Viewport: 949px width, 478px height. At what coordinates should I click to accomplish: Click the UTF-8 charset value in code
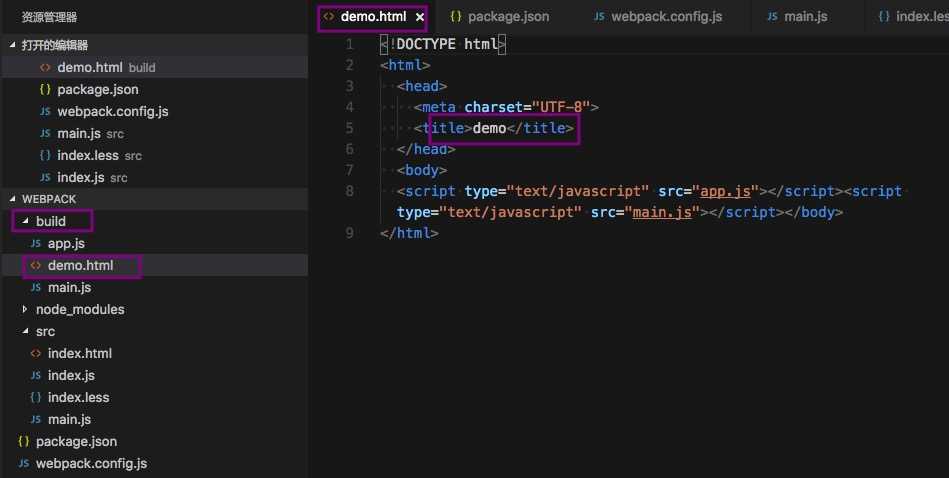tap(560, 107)
